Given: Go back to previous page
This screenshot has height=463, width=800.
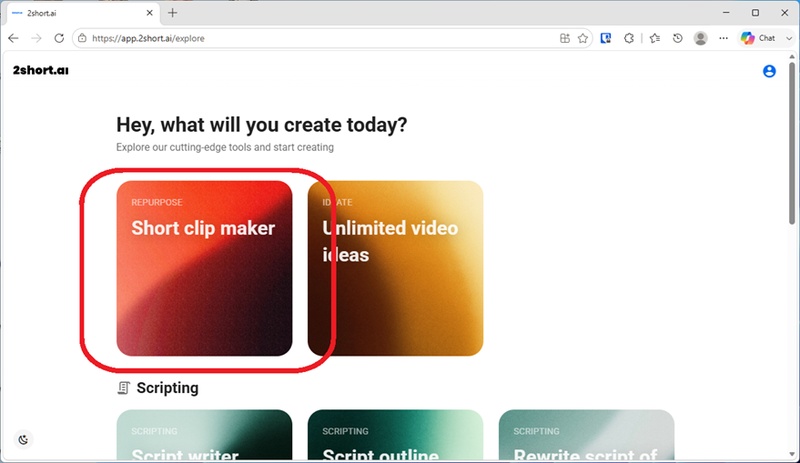Looking at the screenshot, I should (13, 38).
